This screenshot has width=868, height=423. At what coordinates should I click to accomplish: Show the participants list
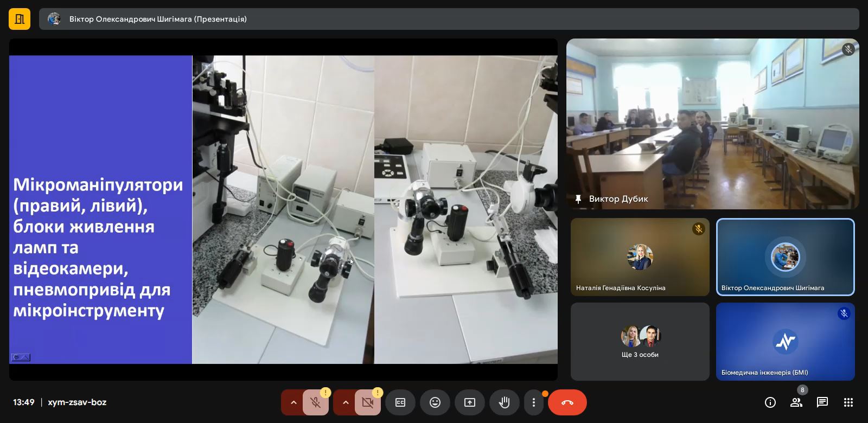click(796, 402)
